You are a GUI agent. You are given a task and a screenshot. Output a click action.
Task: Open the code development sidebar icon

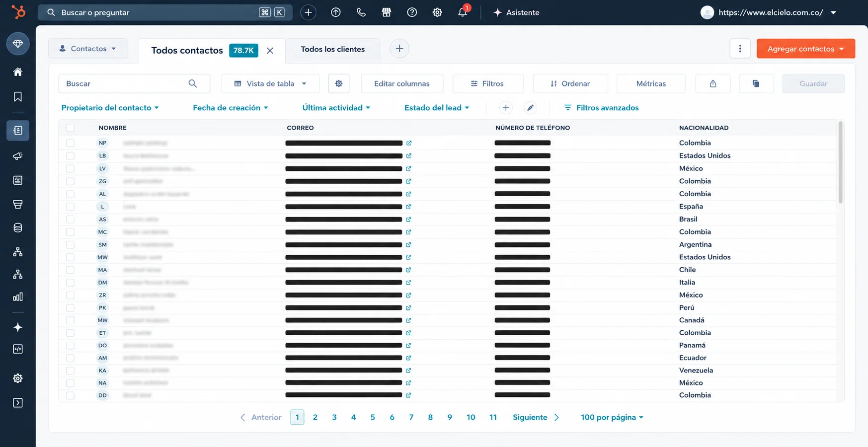tap(18, 349)
